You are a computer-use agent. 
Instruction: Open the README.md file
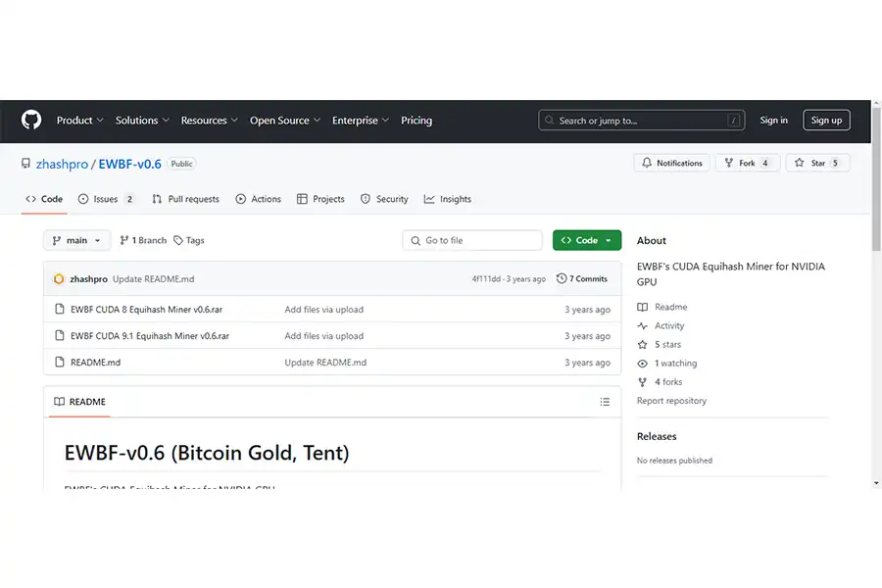[96, 363]
